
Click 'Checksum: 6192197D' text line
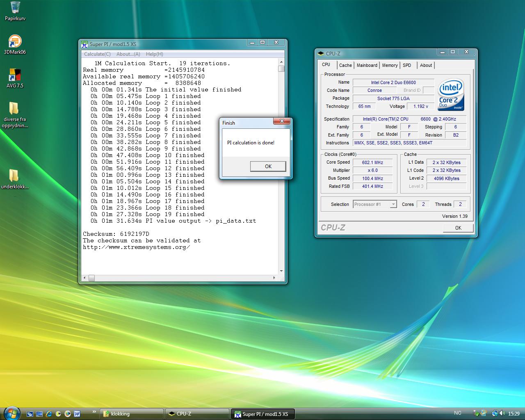[x=116, y=234]
